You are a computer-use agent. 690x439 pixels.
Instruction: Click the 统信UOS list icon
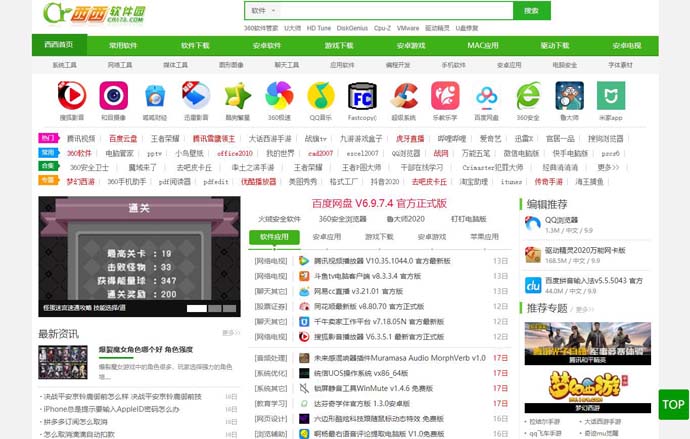[x=304, y=373]
